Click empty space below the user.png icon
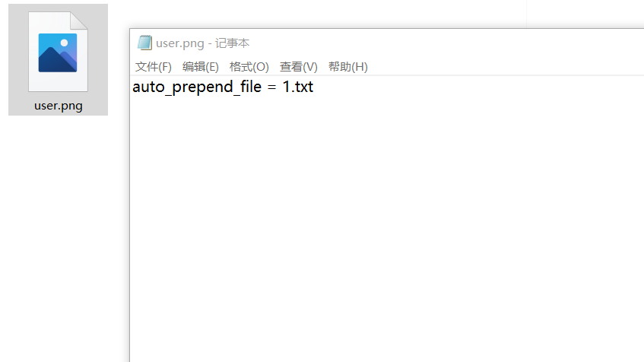Screen dimensions: 644x362 pos(58,238)
